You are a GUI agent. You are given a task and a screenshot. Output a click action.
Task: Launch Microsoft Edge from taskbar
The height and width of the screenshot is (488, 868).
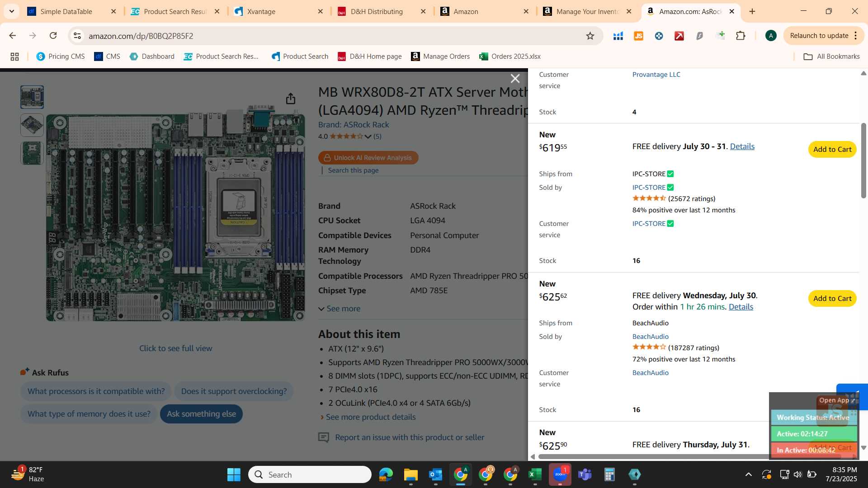(x=386, y=474)
